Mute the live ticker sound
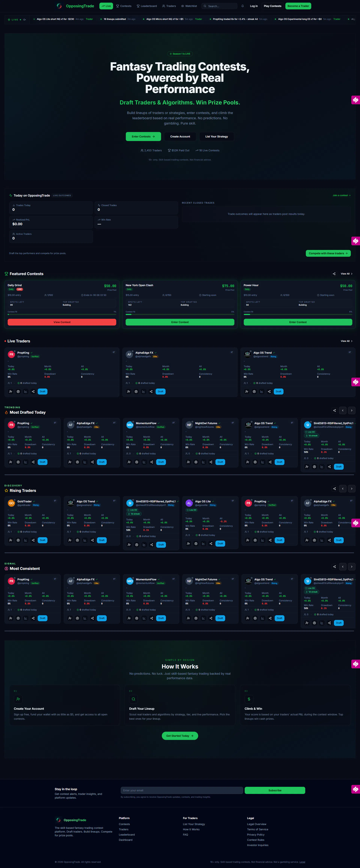The width and height of the screenshot is (360, 868). 25,20
